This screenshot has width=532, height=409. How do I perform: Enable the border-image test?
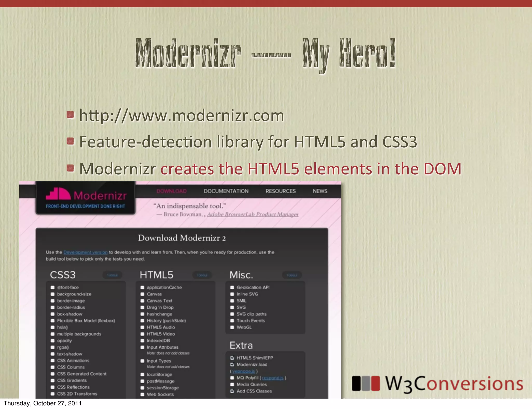(52, 301)
